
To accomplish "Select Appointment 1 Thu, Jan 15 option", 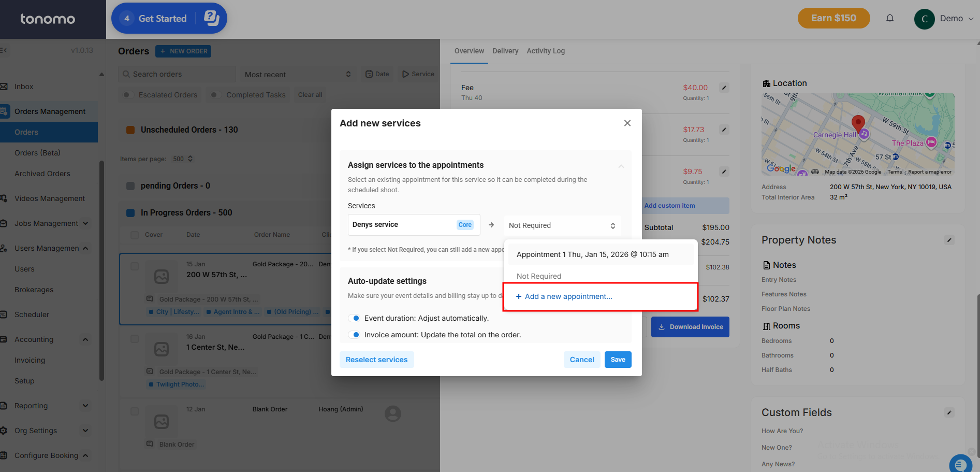I will click(592, 254).
